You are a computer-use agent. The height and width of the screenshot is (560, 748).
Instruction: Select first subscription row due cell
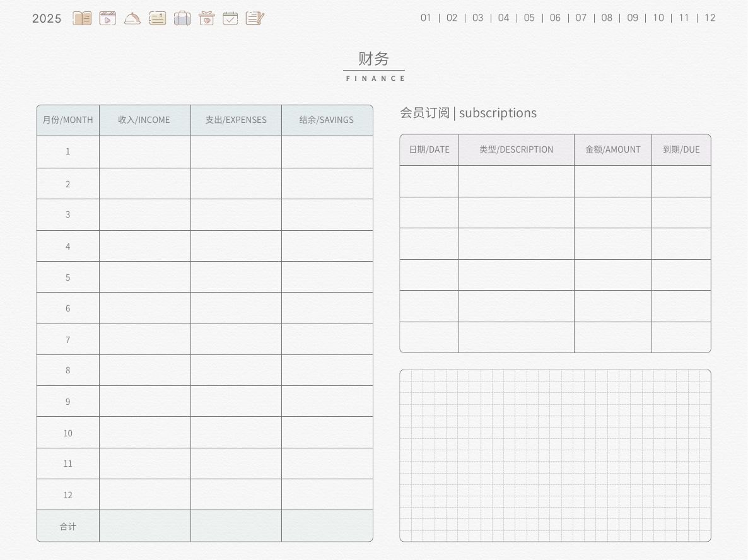coord(681,181)
